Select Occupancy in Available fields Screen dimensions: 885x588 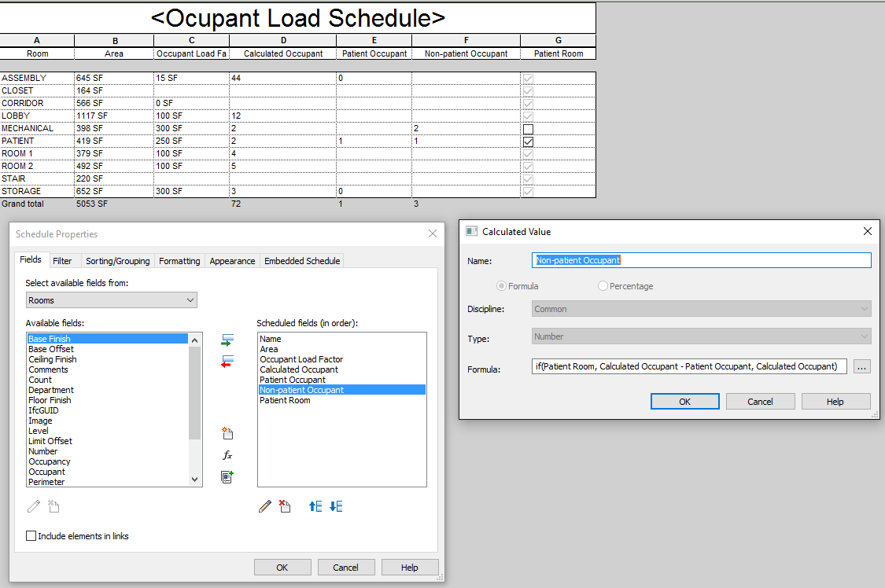click(x=107, y=461)
